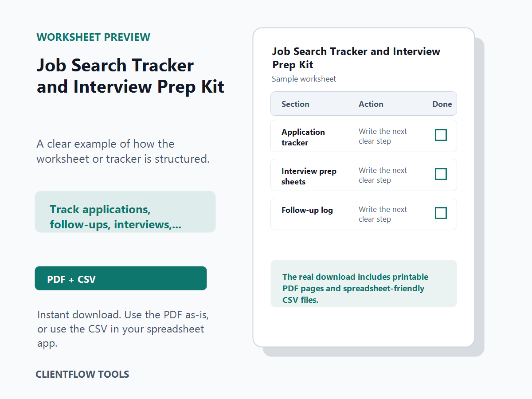Screen dimensions: 532x399
Task: Check the Application tracker done checkbox
Action: pyautogui.click(x=441, y=135)
